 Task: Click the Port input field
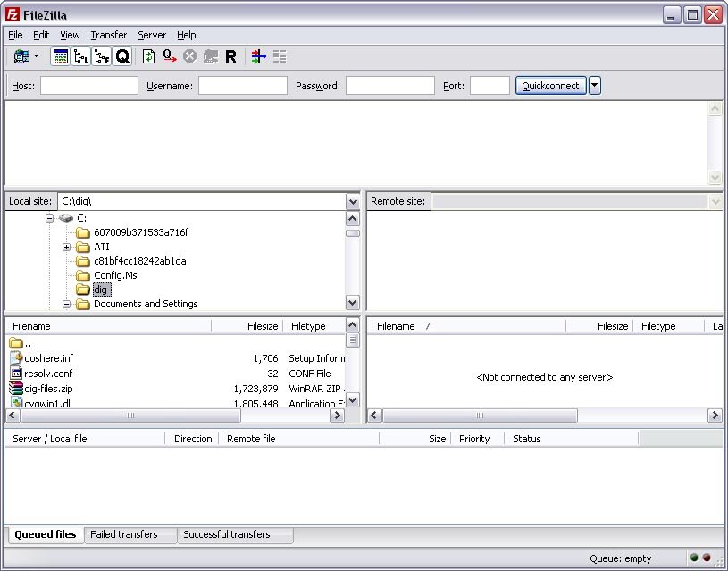pos(490,86)
